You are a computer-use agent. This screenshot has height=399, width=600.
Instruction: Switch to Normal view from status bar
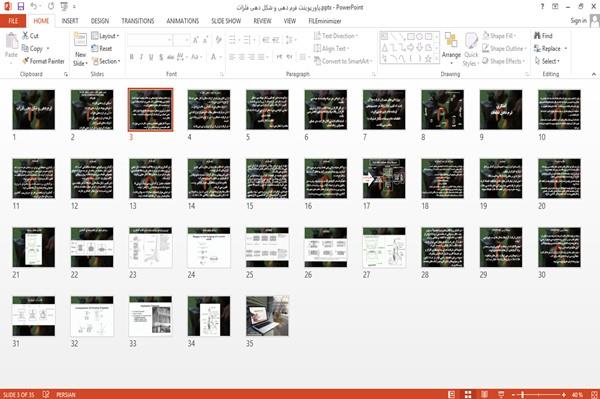click(x=452, y=394)
